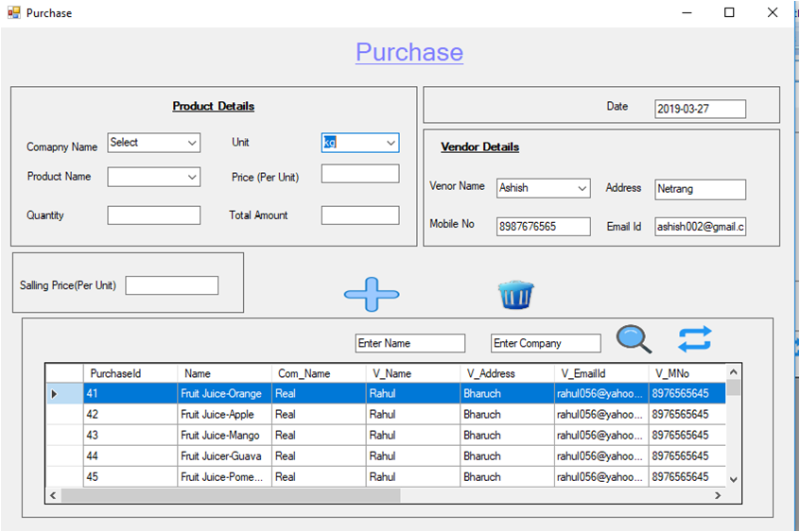
Task: Select row selector arrow for row 41
Action: tap(65, 394)
